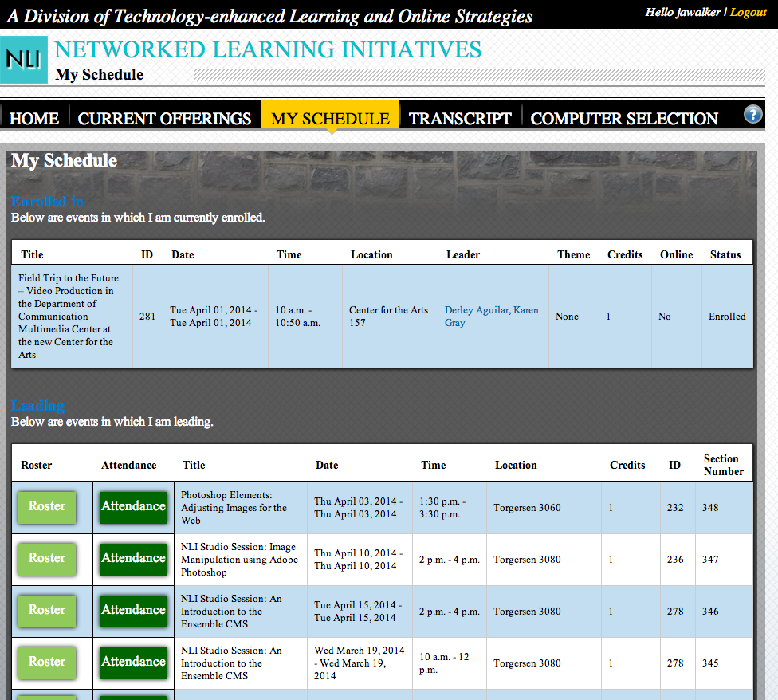
Task: Go to the HOME tab
Action: 34,119
